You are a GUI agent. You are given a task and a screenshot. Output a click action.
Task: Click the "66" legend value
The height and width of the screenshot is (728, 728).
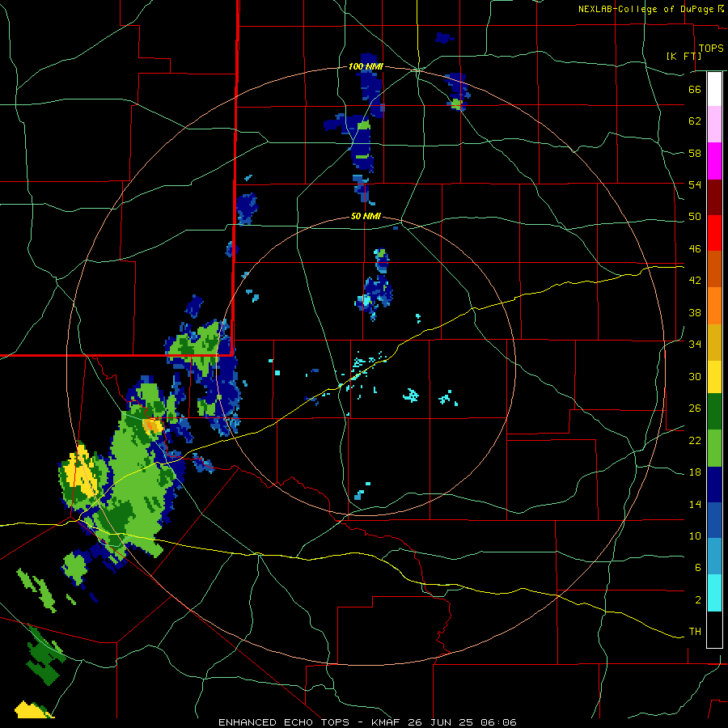pos(695,90)
